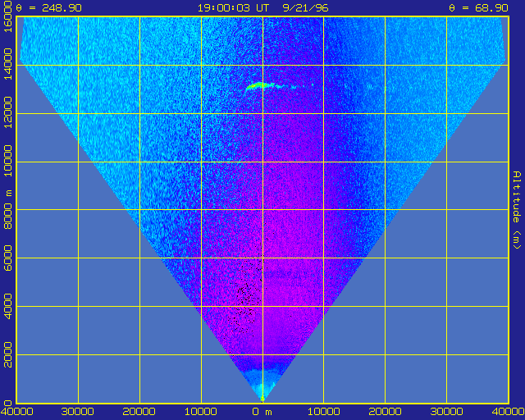Click the 0 m center label on horizontal axis

[262, 412]
